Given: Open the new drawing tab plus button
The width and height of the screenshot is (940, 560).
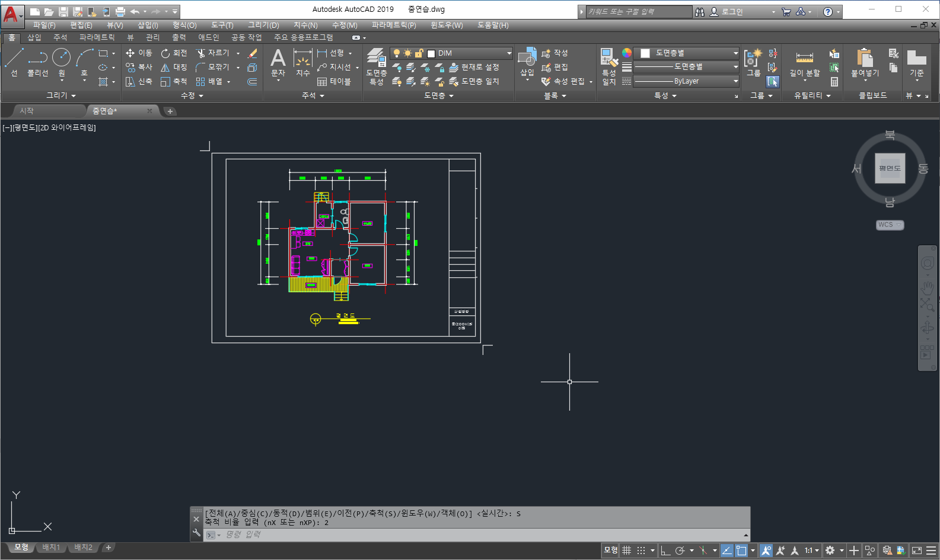Looking at the screenshot, I should (x=170, y=111).
